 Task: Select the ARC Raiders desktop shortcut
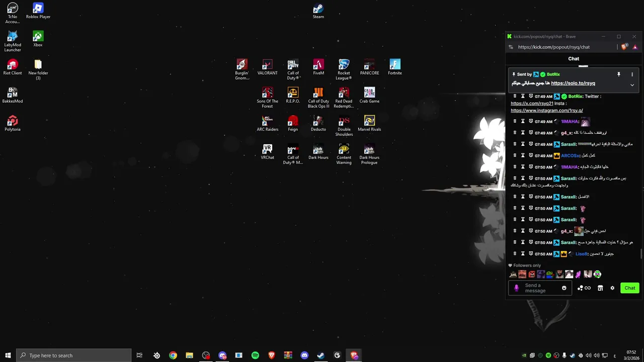pos(268,124)
